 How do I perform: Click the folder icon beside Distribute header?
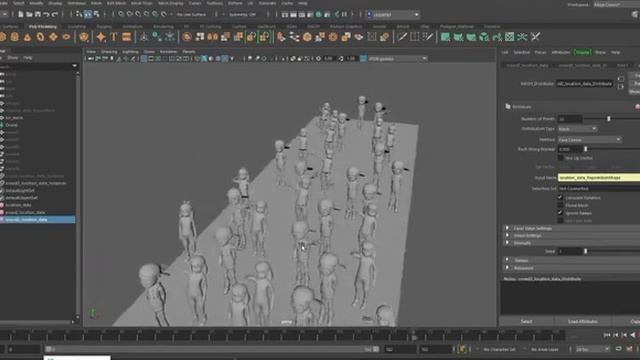[x=508, y=107]
